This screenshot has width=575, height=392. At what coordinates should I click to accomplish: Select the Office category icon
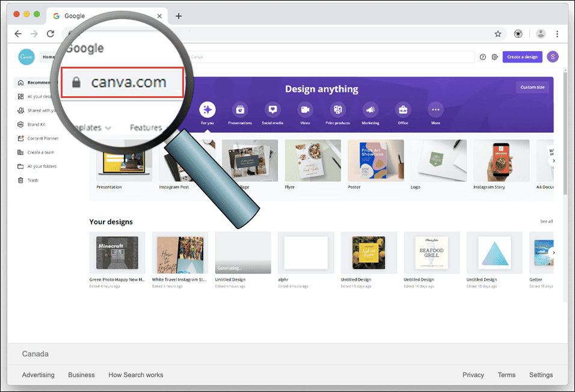(x=403, y=111)
